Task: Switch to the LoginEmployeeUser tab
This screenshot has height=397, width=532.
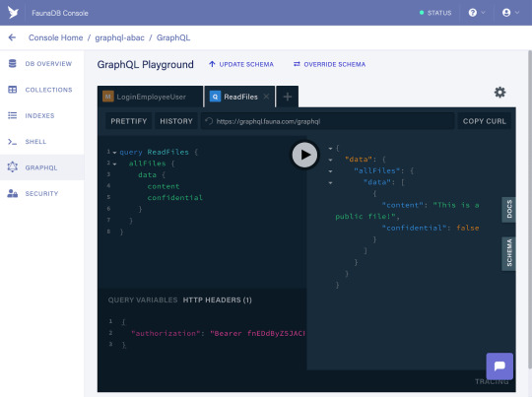Action: pos(150,97)
